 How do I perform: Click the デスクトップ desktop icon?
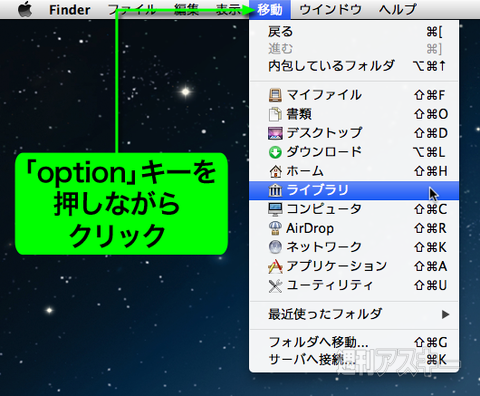point(275,133)
